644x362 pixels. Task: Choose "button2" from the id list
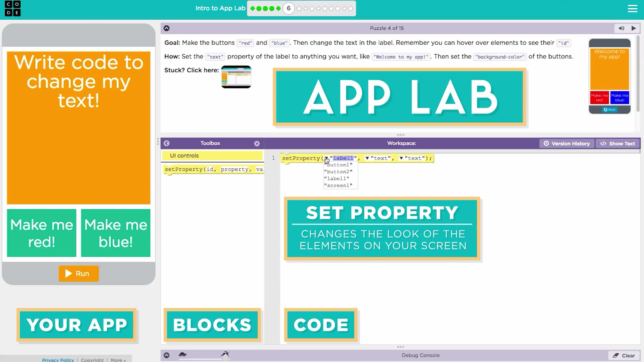(x=338, y=172)
